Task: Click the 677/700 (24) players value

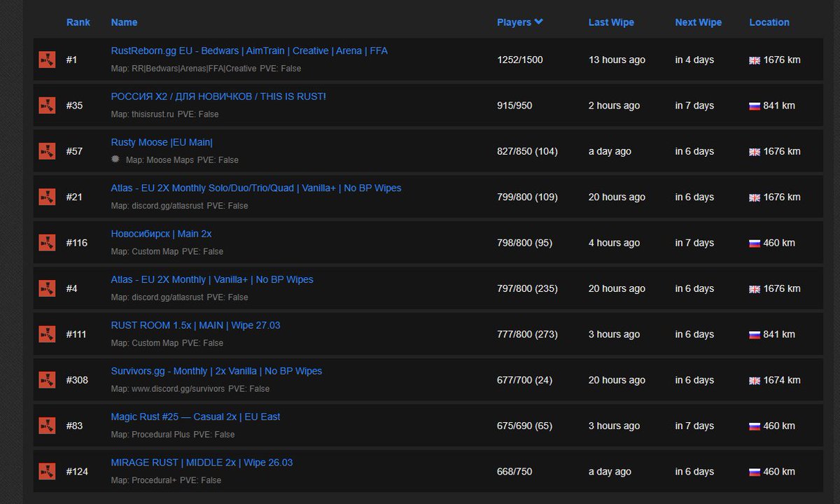Action: tap(524, 380)
